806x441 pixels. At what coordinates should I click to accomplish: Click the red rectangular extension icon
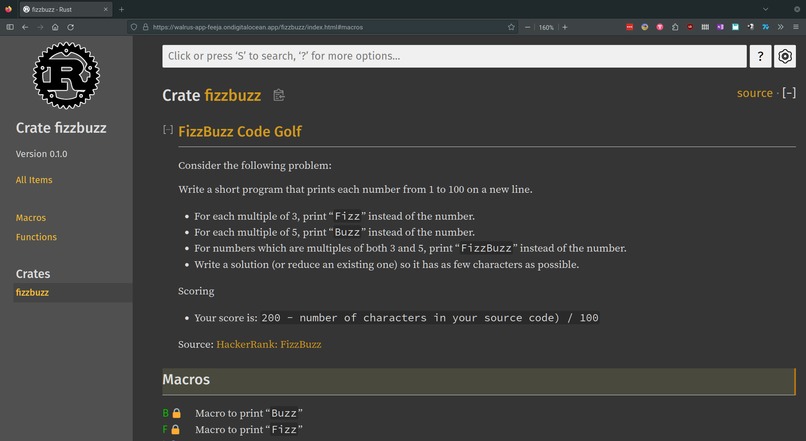(629, 27)
